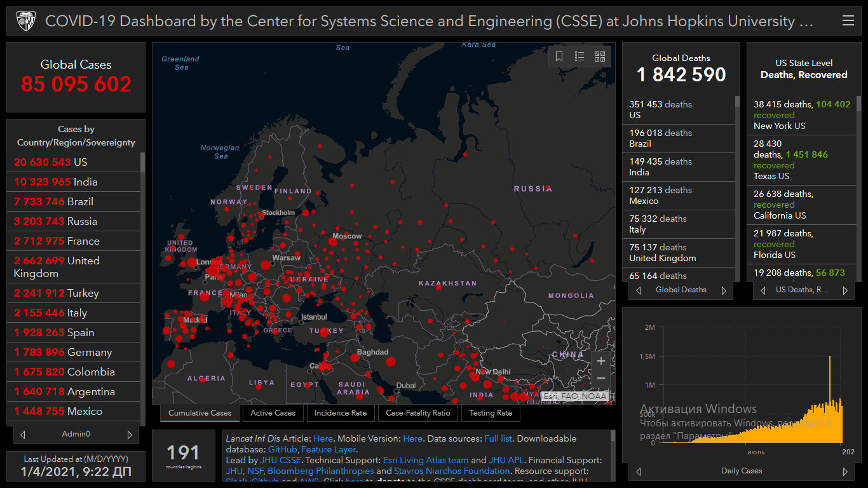Show the map legend list icon
Image resolution: width=868 pixels, height=488 pixels.
580,57
